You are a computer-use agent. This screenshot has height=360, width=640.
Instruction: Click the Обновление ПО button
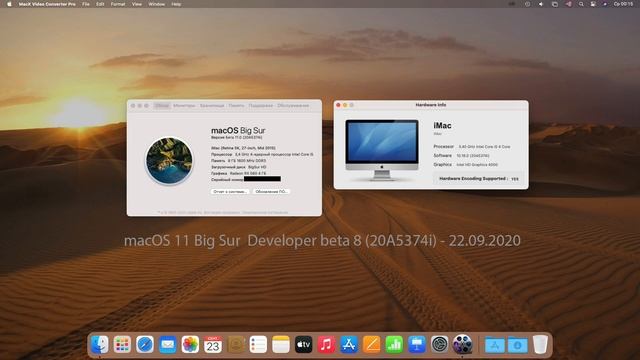point(271,191)
